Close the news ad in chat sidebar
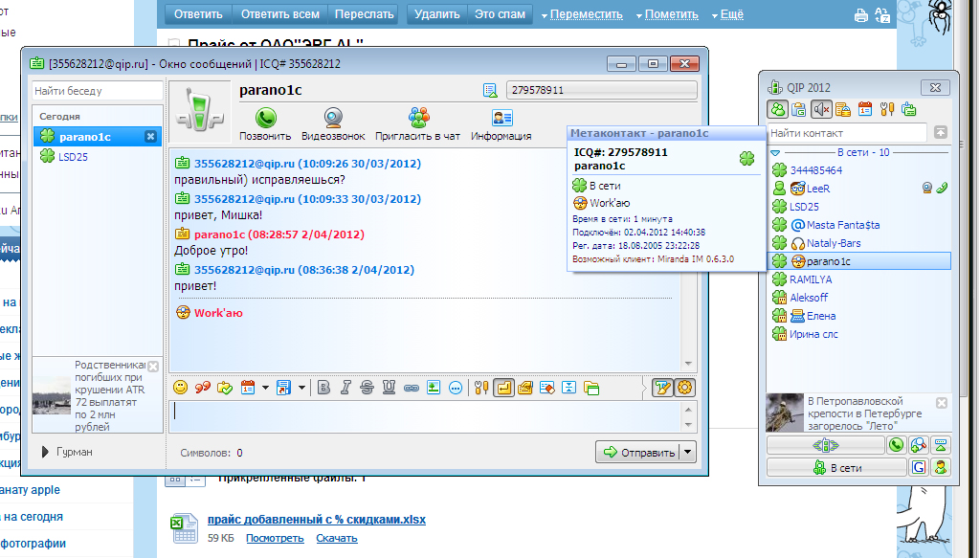980x558 pixels. pos(154,367)
